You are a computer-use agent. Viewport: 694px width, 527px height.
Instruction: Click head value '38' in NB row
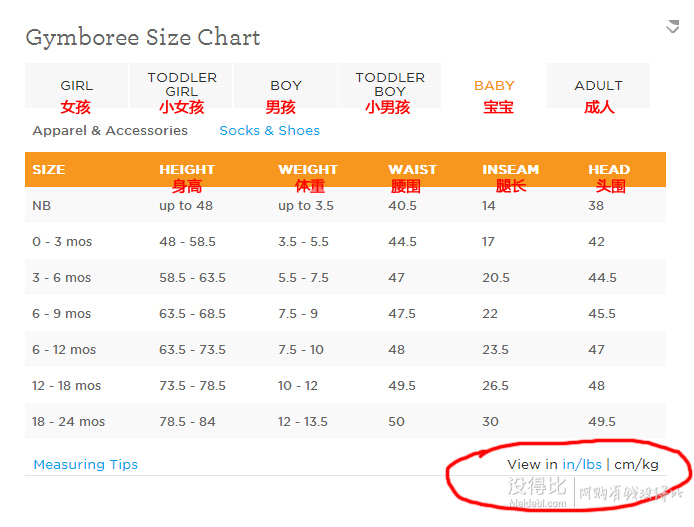point(596,206)
